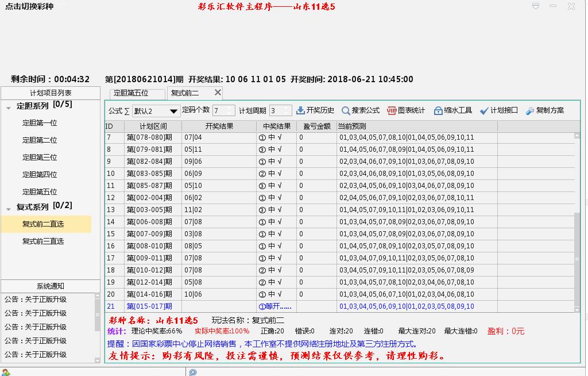Select the row 第[008-010]期
This screenshot has width=588, height=376.
coord(339,246)
